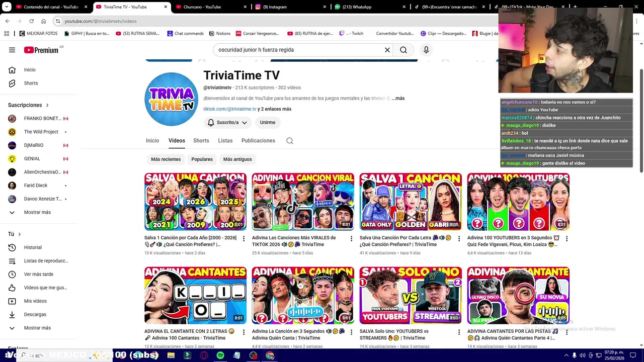Click the YouTube Premium logo
This screenshot has height=362, width=644.
(41, 50)
